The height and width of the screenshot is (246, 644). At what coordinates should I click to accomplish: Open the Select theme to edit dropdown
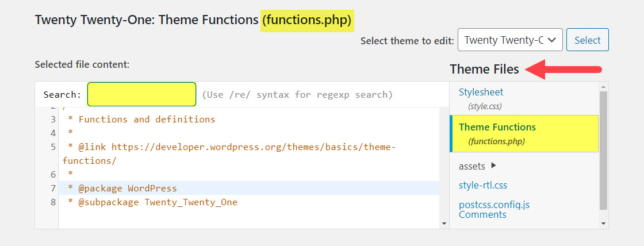coord(509,40)
